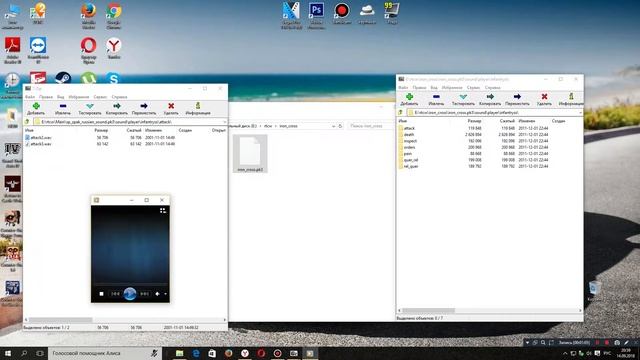Sort by Создан column in right window

[558, 121]
